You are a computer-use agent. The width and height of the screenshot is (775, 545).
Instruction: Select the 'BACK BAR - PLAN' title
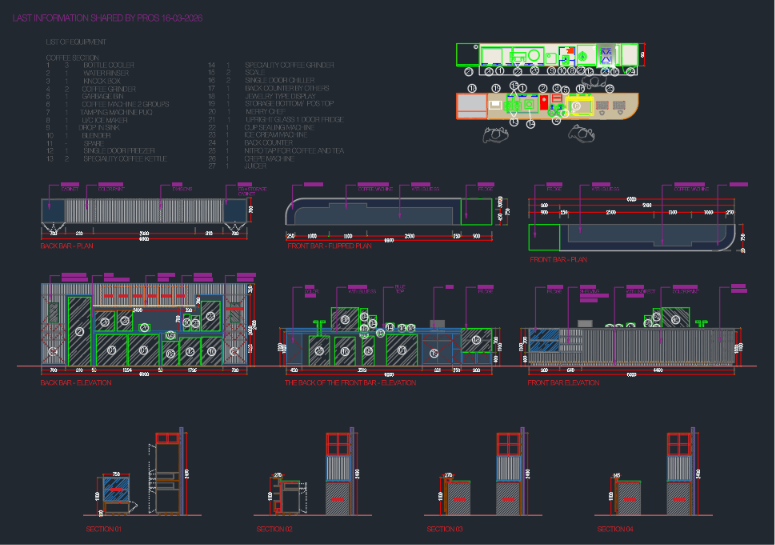(x=67, y=246)
